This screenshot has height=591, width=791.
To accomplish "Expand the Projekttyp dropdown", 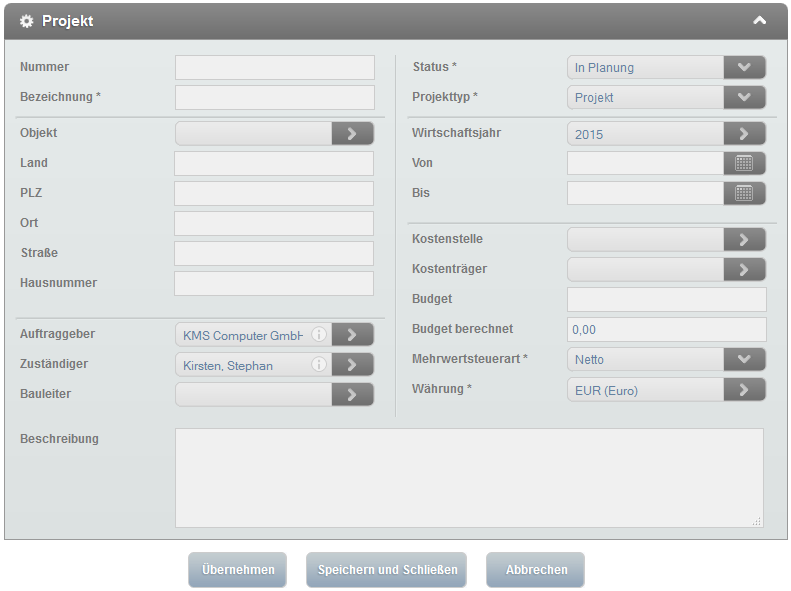I will [x=744, y=97].
